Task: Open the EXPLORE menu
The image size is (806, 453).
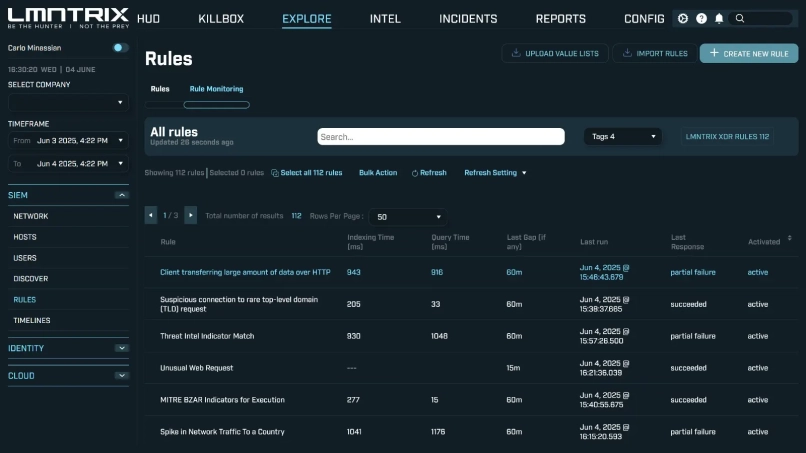Action: click(307, 19)
